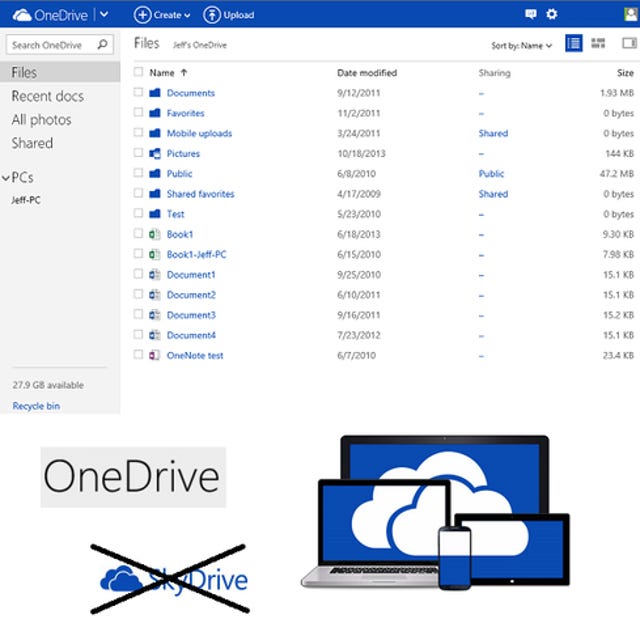Click the Sharing column header

pyautogui.click(x=494, y=73)
